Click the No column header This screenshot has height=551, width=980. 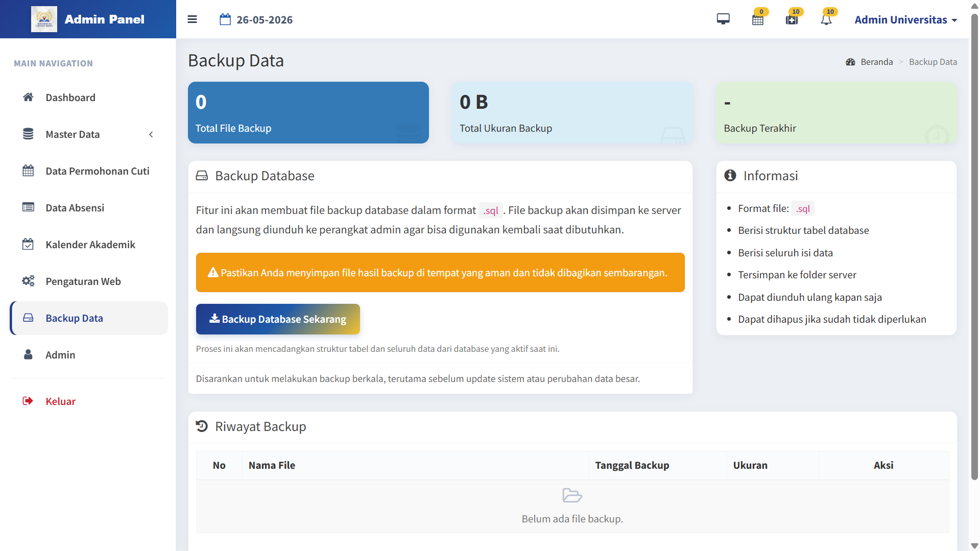click(219, 465)
